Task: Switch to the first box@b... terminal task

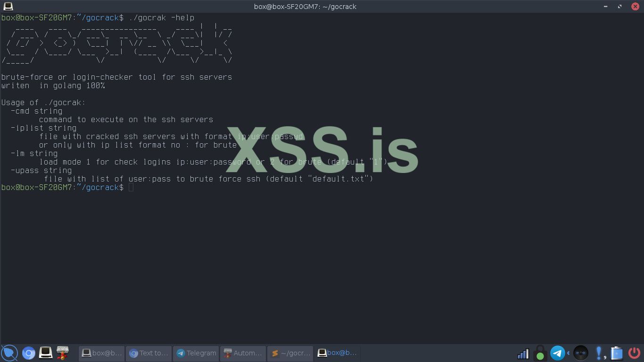Action: 101,353
